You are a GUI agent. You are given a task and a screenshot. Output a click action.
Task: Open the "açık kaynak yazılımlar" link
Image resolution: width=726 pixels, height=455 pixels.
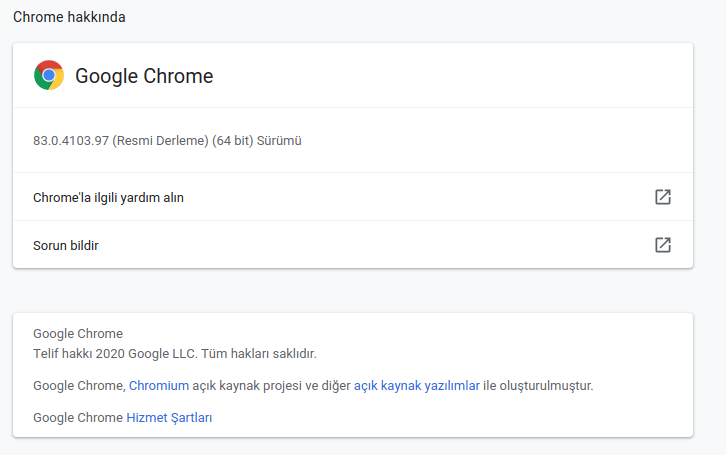(417, 386)
